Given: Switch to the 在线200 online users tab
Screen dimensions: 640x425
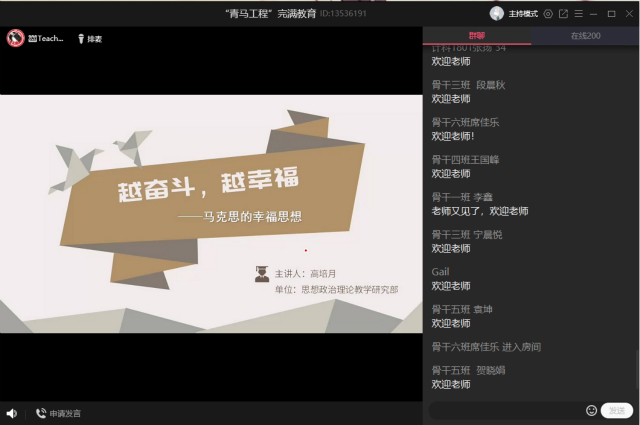Looking at the screenshot, I should [585, 36].
